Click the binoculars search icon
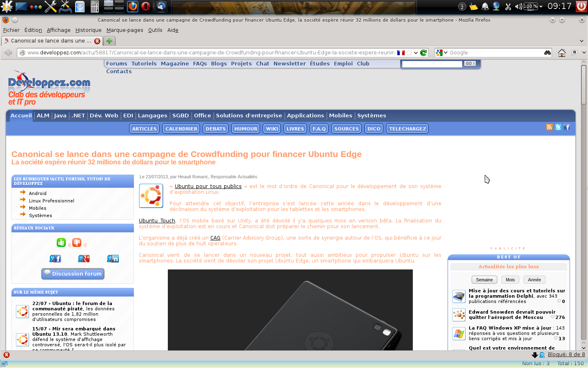Screen dimensions: 588x368 point(547,53)
